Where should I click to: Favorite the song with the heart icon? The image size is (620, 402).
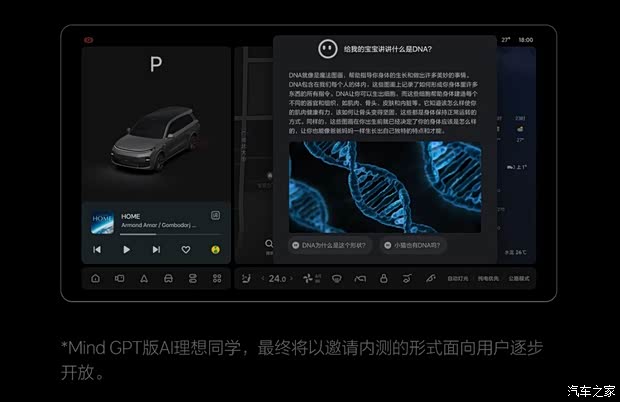186,249
